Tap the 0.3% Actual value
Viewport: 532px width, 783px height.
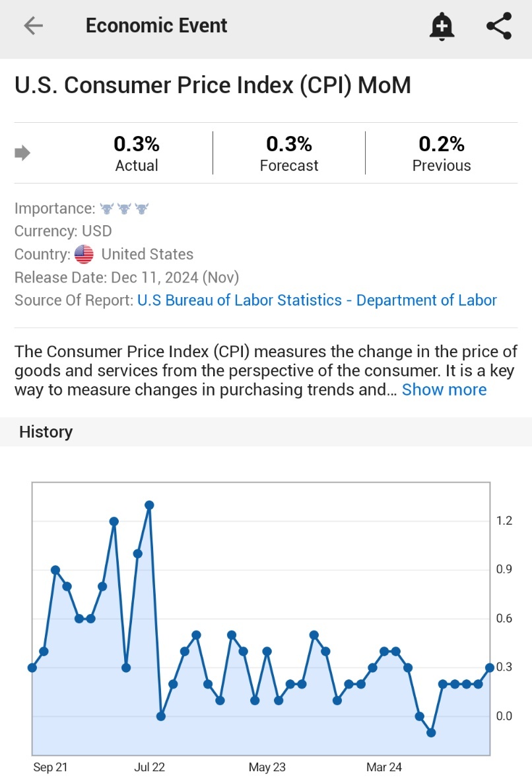(x=137, y=144)
